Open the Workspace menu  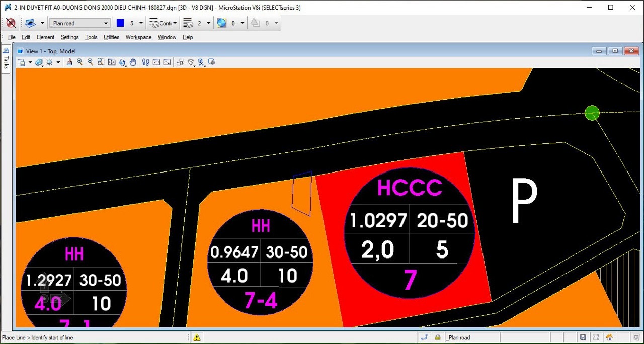138,37
